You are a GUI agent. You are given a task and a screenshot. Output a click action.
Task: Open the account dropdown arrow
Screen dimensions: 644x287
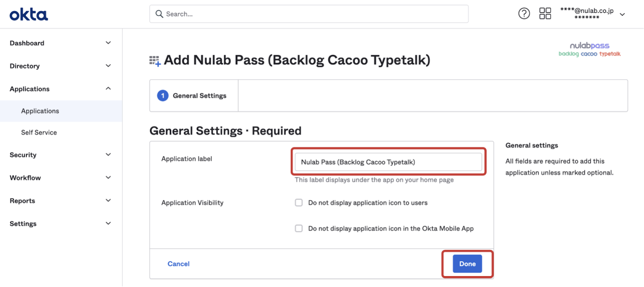click(x=622, y=14)
